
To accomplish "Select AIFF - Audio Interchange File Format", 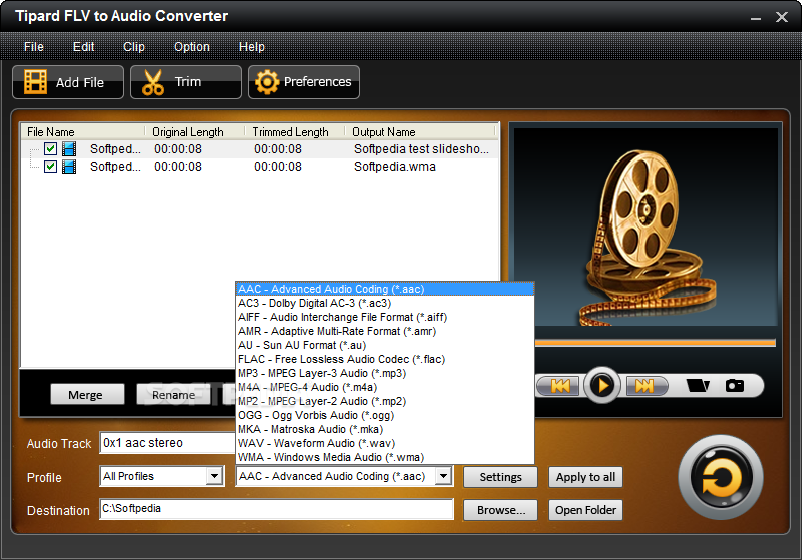I will (385, 317).
